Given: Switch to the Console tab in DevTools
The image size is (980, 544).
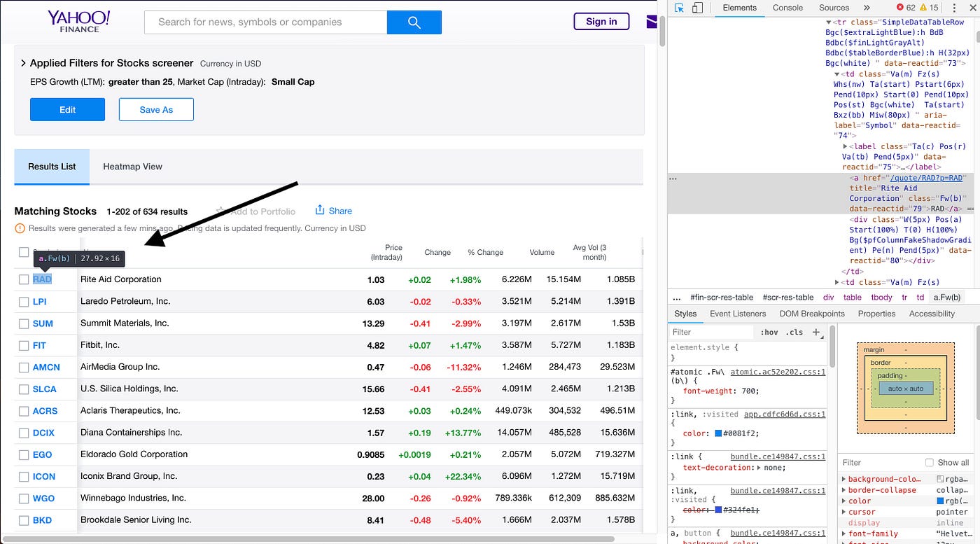Looking at the screenshot, I should coord(787,8).
